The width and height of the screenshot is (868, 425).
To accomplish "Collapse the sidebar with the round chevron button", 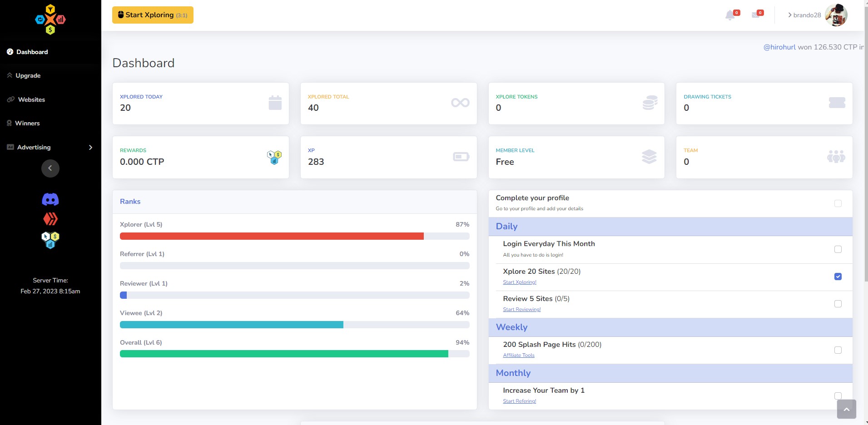I will tap(50, 168).
